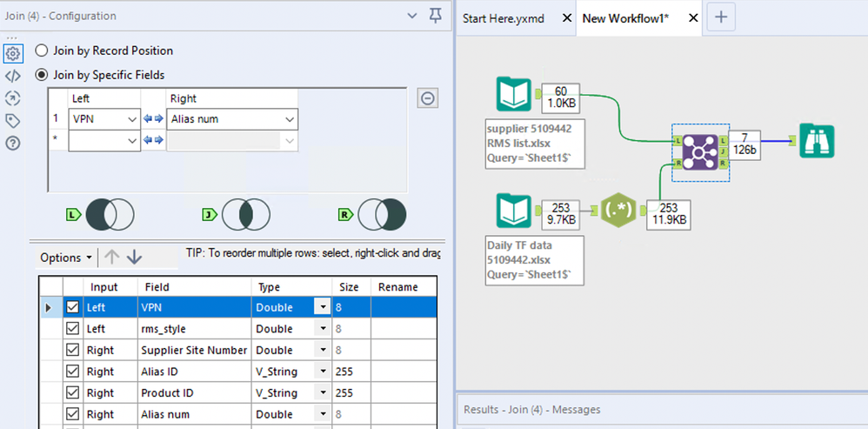868x429 pixels.
Task: Click the Browse tool input anchor
Action: point(793,141)
